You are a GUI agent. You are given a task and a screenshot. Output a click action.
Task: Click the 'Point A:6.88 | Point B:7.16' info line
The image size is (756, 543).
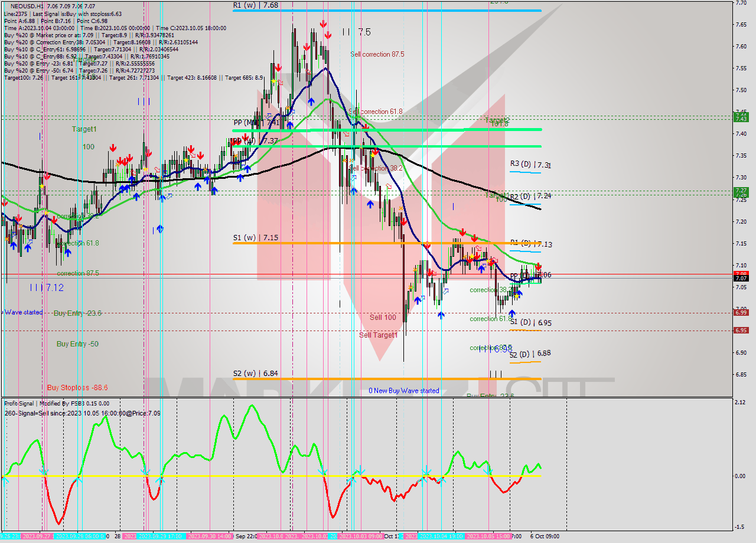(56, 21)
